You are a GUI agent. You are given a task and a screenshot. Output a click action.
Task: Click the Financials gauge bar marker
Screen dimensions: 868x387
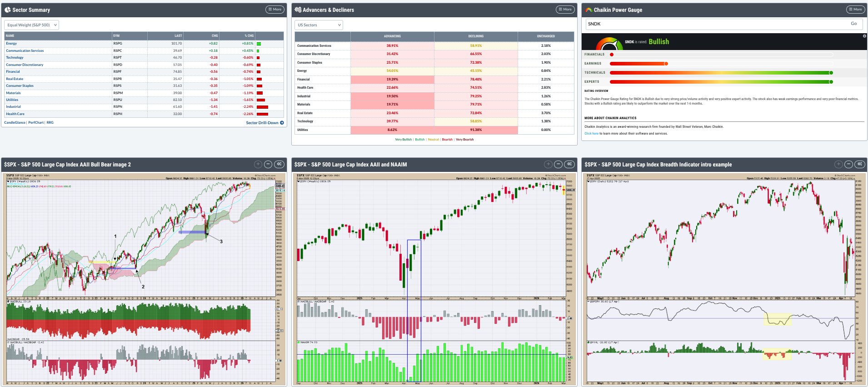pos(612,55)
